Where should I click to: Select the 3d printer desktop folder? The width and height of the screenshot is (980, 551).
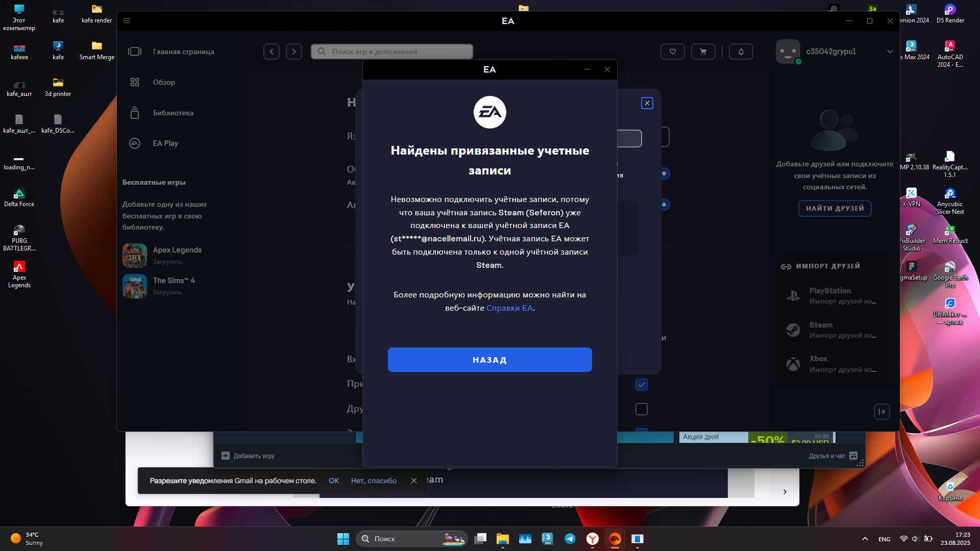click(58, 87)
